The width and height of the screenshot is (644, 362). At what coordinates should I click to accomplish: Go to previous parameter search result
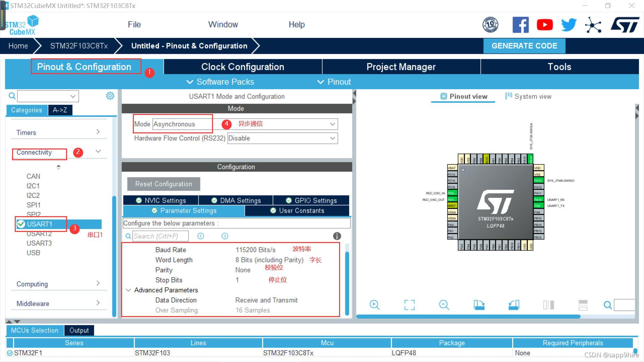(x=201, y=236)
